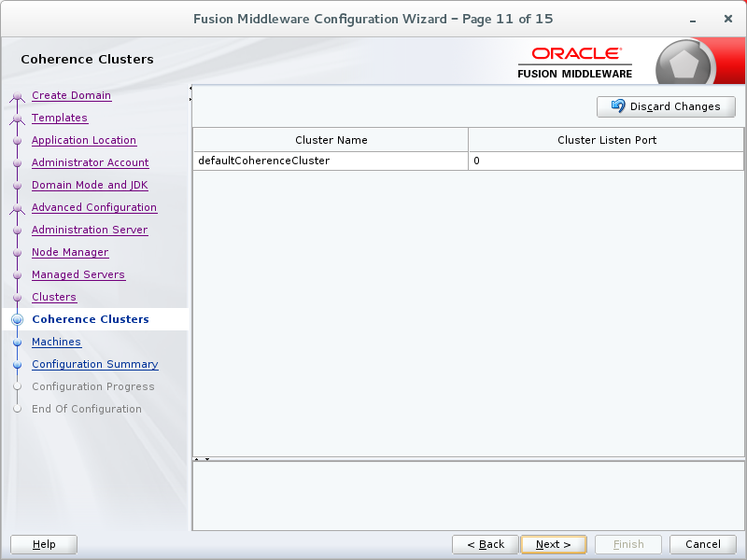Open the Configuration Summary step
The image size is (747, 560).
point(95,364)
